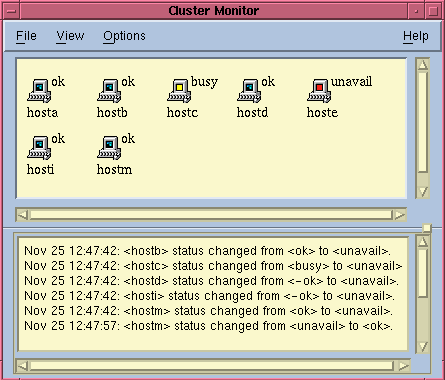Click the 'hosta' label
Image resolution: width=445 pixels, height=380 pixels.
[42, 113]
